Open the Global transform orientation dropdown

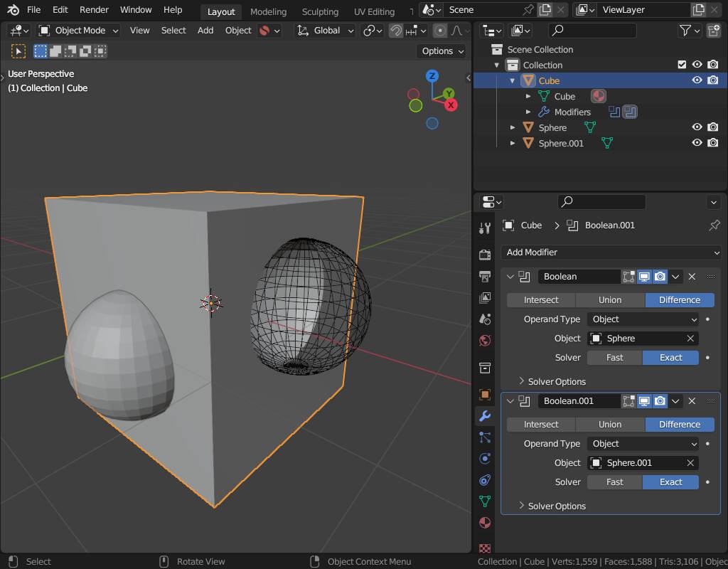326,31
